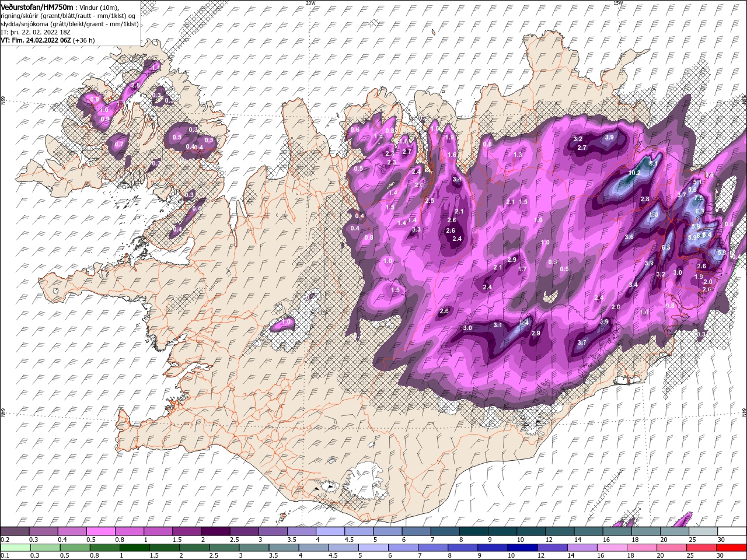This screenshot has width=747, height=560.
Task: Click the 8.1 snowfall value on map
Action: click(x=653, y=163)
